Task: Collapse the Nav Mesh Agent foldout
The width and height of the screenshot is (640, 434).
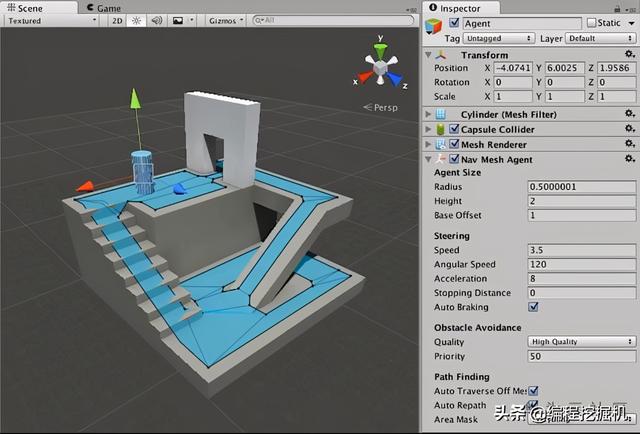Action: (428, 159)
